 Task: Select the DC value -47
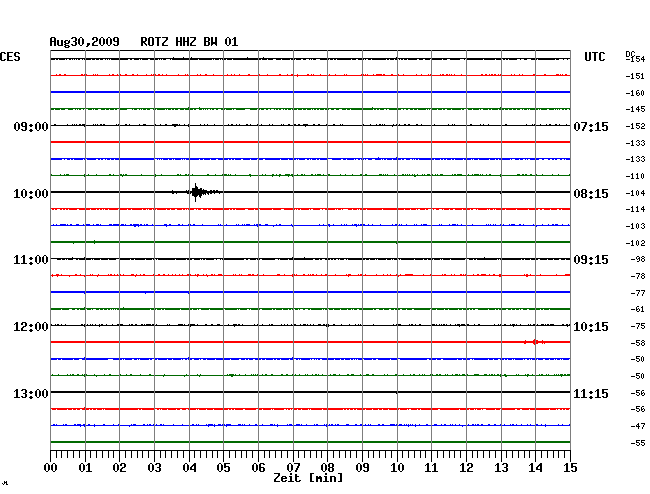(x=638, y=426)
